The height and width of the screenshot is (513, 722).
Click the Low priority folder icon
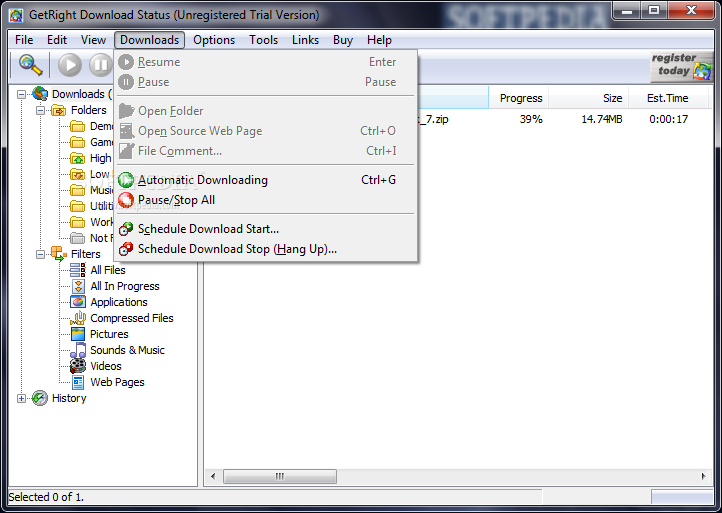pyautogui.click(x=77, y=175)
